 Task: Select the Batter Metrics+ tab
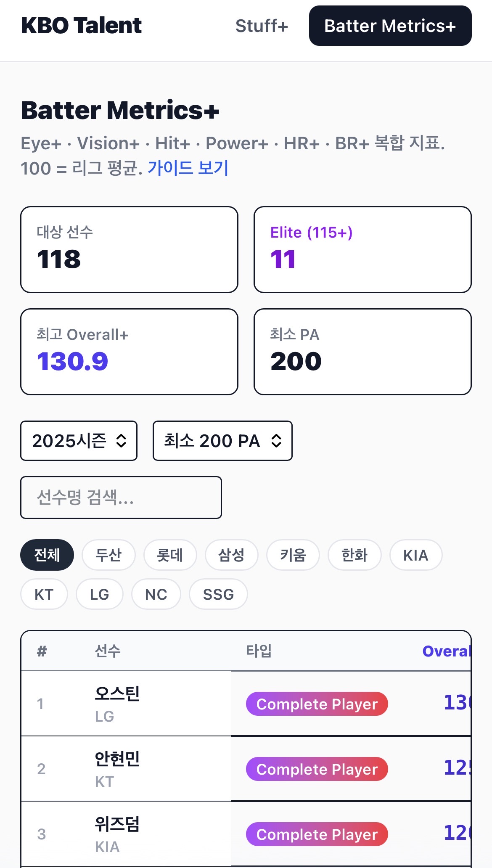point(390,26)
